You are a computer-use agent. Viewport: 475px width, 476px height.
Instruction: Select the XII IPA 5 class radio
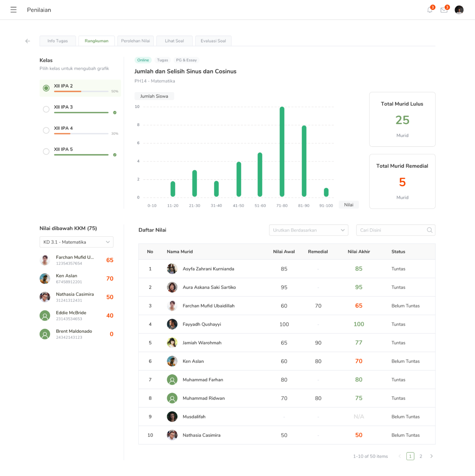point(46,151)
